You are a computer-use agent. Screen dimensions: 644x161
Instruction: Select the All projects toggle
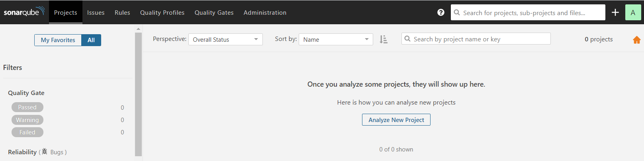(91, 40)
